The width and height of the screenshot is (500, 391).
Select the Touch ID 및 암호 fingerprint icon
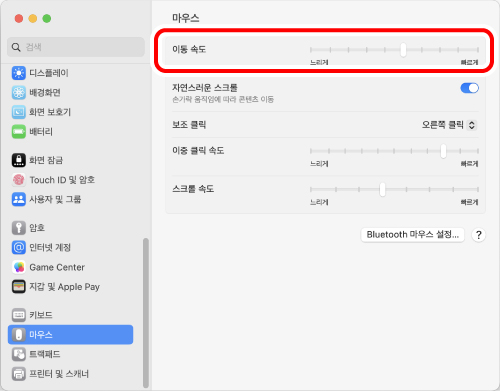19,180
